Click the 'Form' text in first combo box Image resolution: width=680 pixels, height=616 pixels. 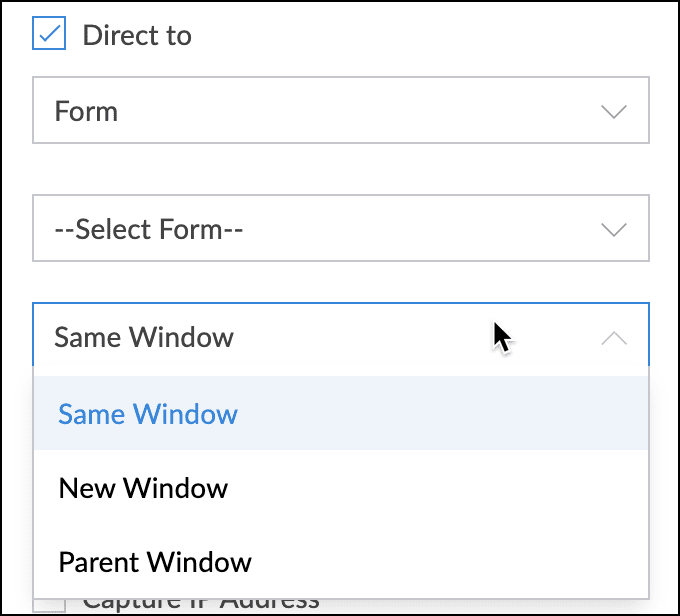click(86, 111)
